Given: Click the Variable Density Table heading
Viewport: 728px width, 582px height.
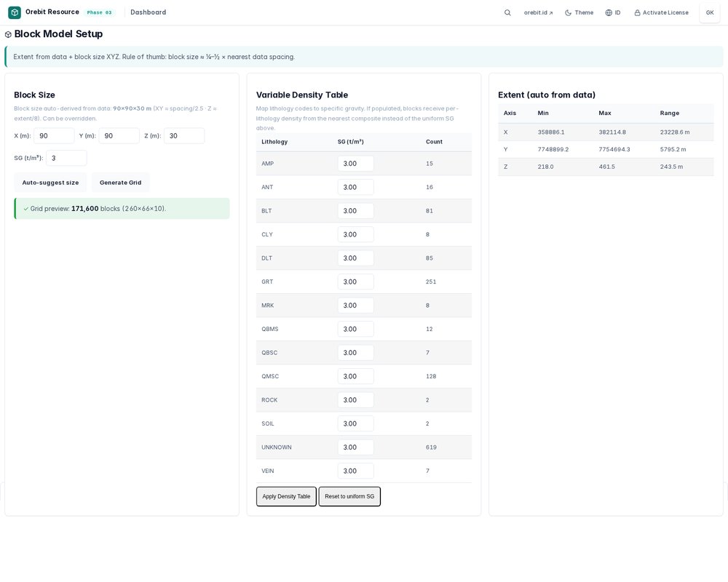Looking at the screenshot, I should pos(302,95).
